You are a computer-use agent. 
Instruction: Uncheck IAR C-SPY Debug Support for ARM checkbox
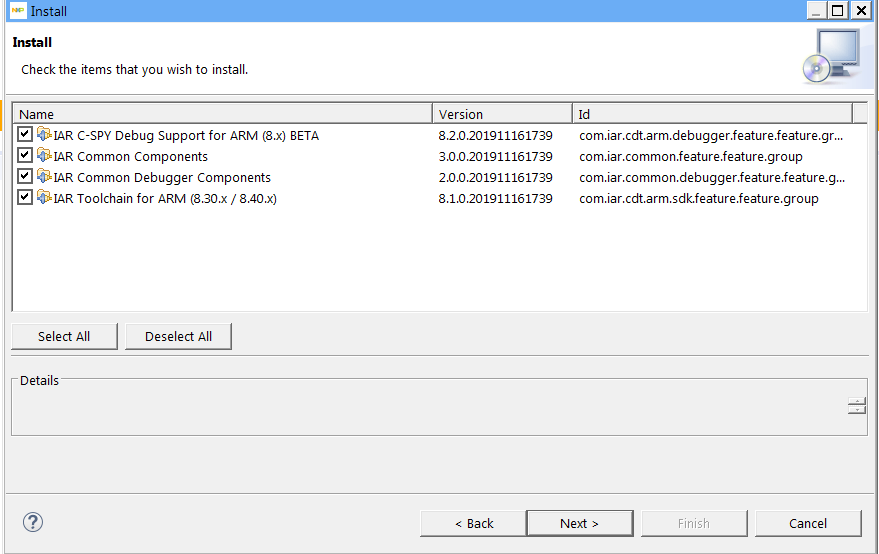[x=25, y=134]
